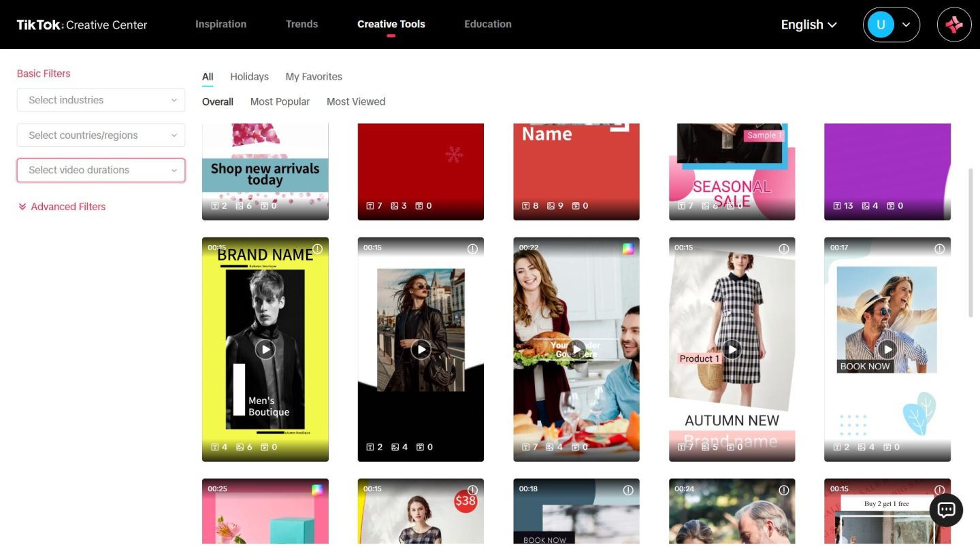The image size is (980, 551).
Task: Click info icon on Book Now couple template
Action: (x=939, y=249)
